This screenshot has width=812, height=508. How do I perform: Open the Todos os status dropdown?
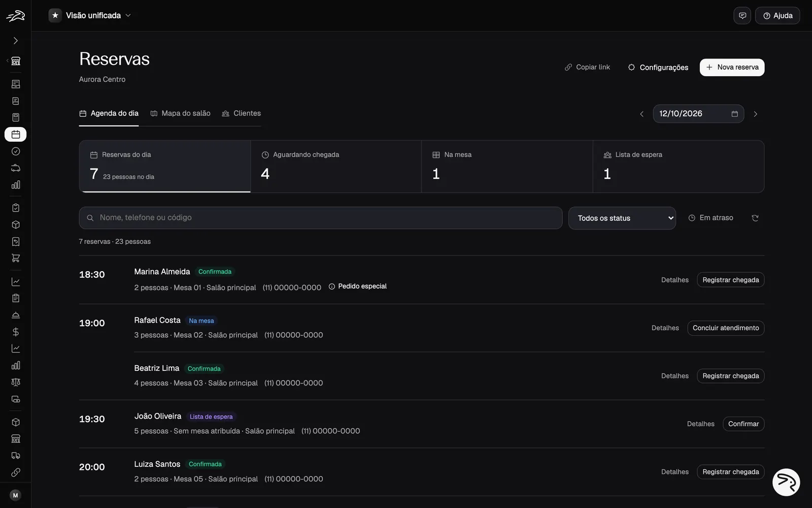point(622,218)
